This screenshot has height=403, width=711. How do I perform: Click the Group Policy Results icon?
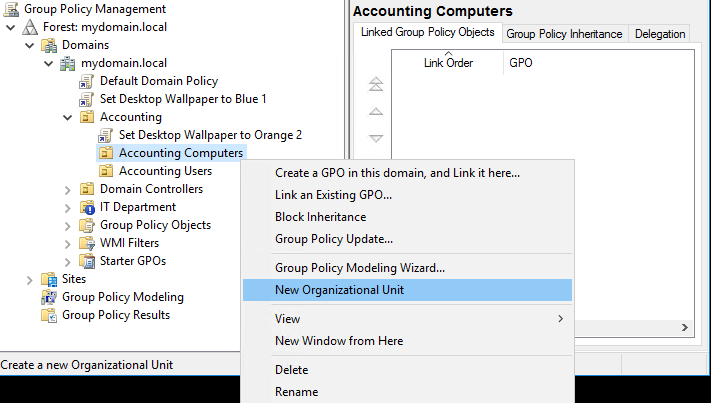tap(49, 315)
